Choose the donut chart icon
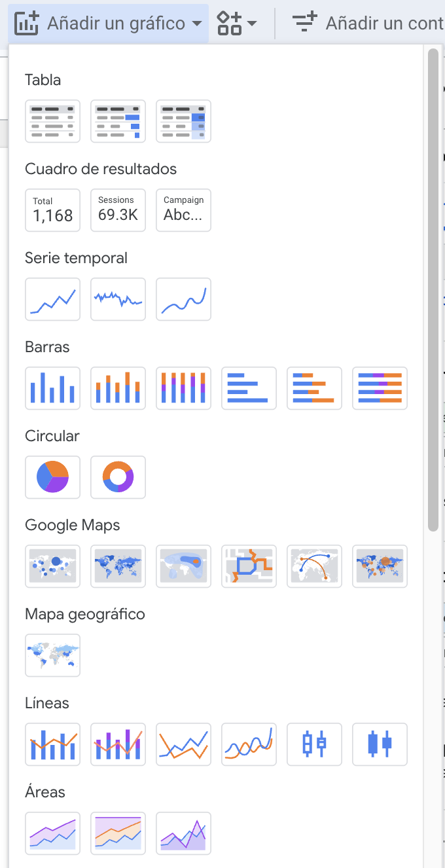This screenshot has height=868, width=445. [118, 477]
